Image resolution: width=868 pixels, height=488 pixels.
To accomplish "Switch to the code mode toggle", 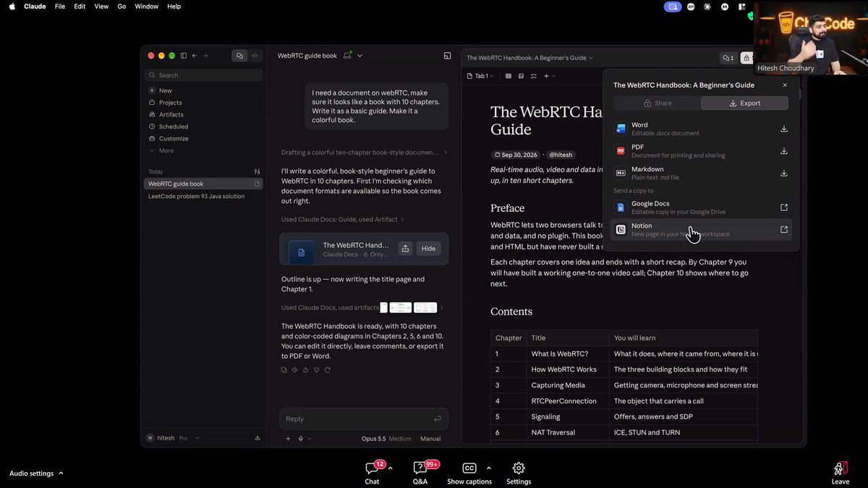I will tap(255, 56).
